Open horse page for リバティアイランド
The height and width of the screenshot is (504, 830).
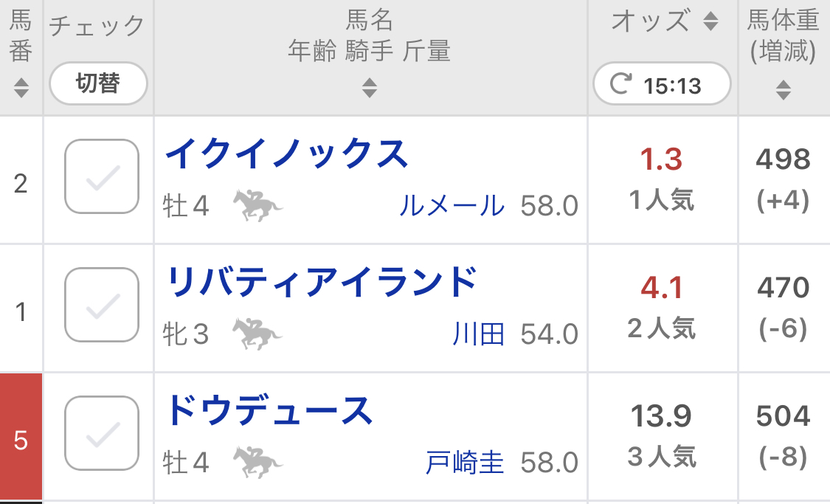point(322,283)
